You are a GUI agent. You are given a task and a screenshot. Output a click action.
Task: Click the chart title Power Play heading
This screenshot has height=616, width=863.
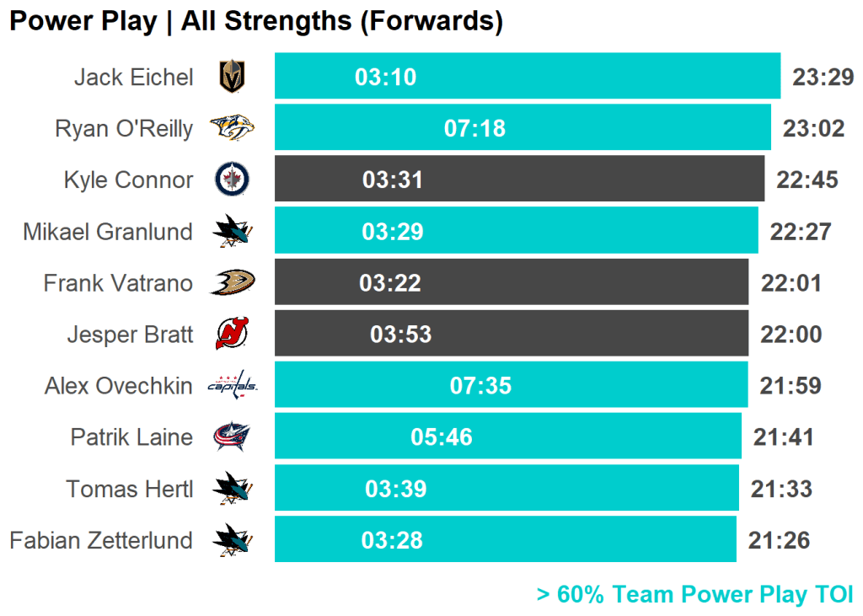coord(255,21)
